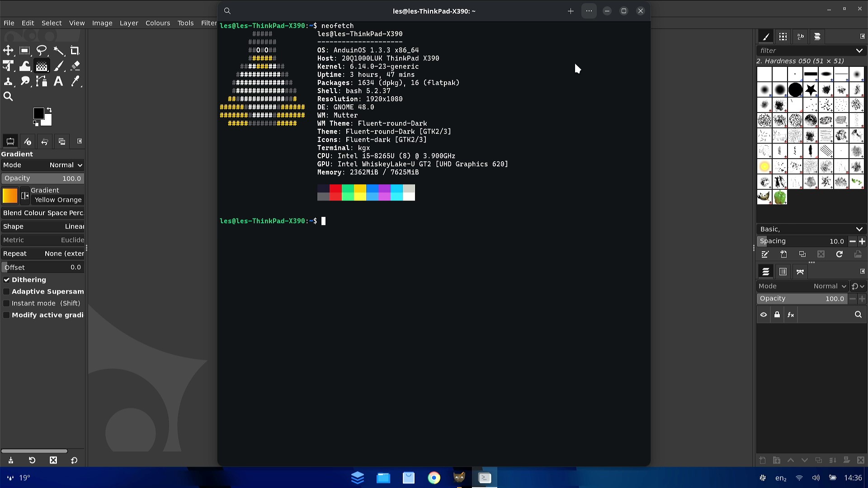The image size is (868, 488).
Task: Click the edit brush icon
Action: click(x=765, y=254)
